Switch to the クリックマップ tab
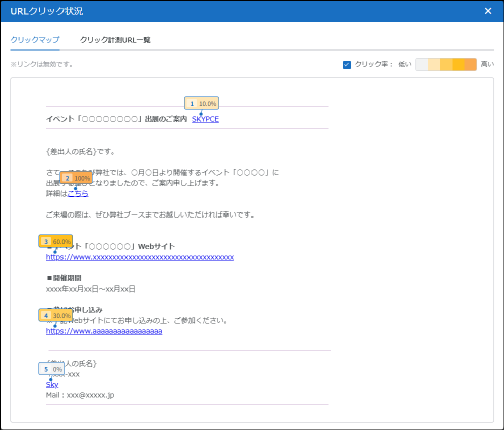 click(35, 40)
